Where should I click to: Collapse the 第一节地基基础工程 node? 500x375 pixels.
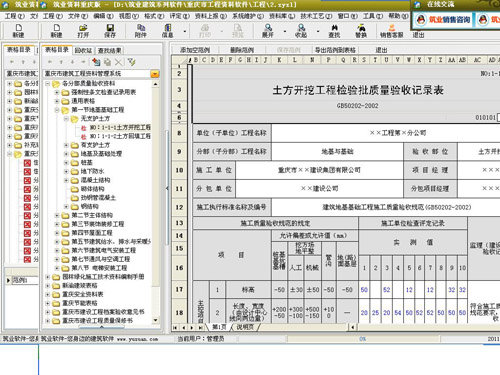(x=57, y=110)
